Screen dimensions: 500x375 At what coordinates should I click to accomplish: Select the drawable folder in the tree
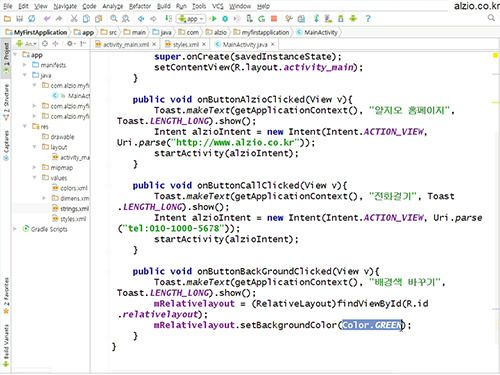click(58, 137)
